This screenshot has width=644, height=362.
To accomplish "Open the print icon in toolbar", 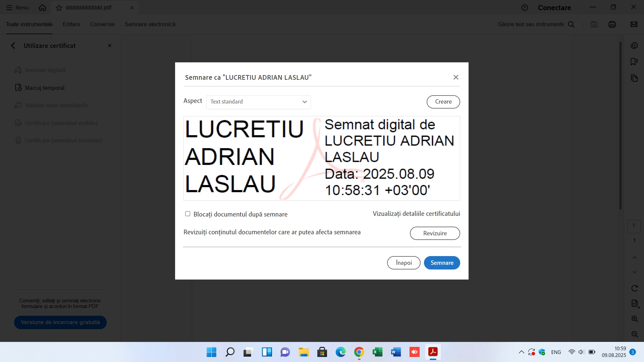I will point(612,24).
